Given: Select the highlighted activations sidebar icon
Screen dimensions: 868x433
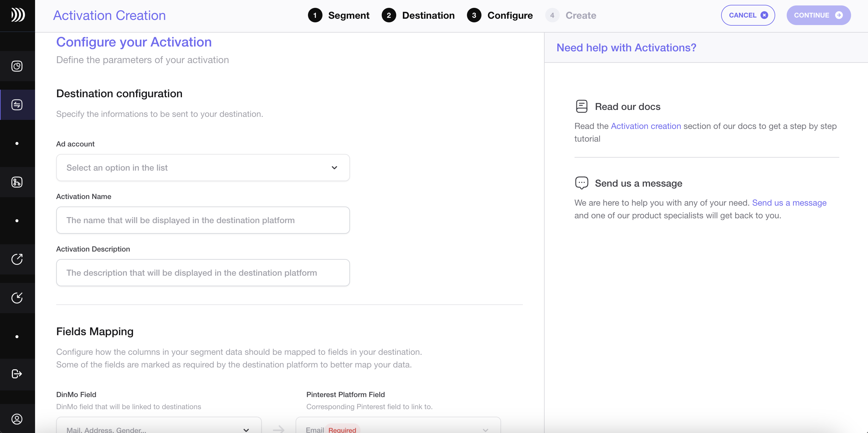Looking at the screenshot, I should [x=17, y=105].
